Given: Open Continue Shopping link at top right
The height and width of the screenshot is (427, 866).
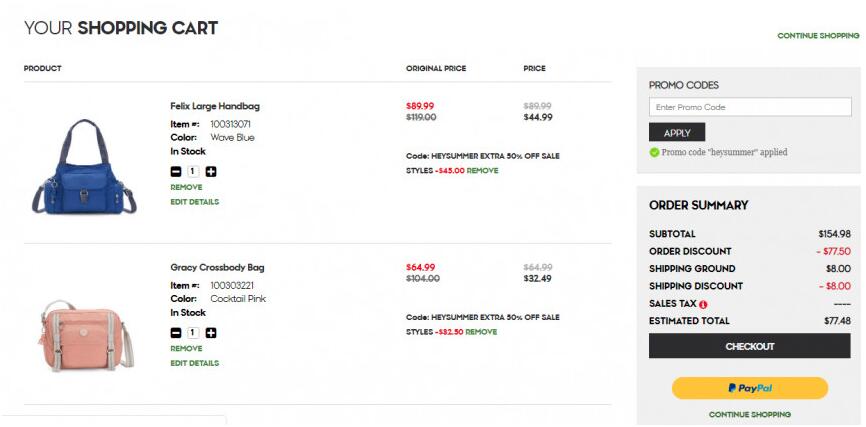Looking at the screenshot, I should 819,36.
